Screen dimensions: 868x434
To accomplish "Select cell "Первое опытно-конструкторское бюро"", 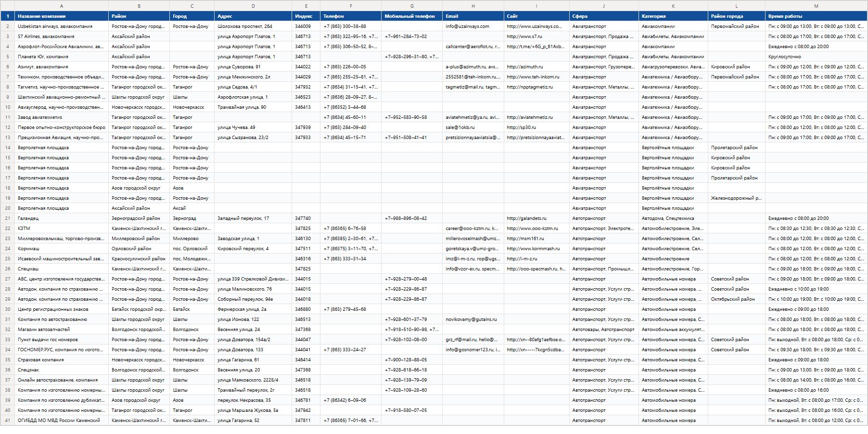I will (62, 128).
